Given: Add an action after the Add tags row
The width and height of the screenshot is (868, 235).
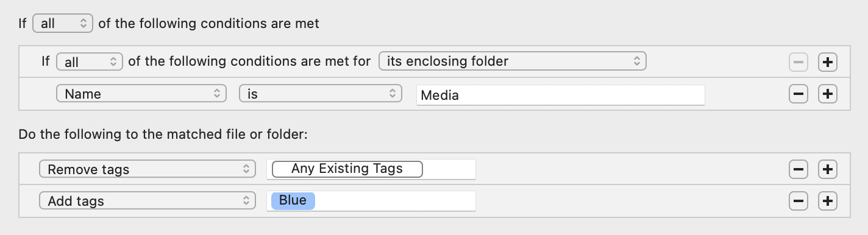Looking at the screenshot, I should 827,201.
